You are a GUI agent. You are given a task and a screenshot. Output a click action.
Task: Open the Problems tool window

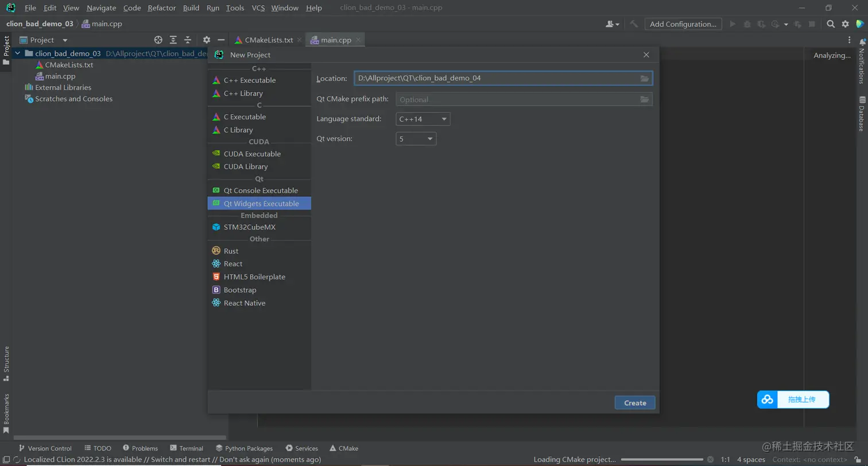coord(140,448)
